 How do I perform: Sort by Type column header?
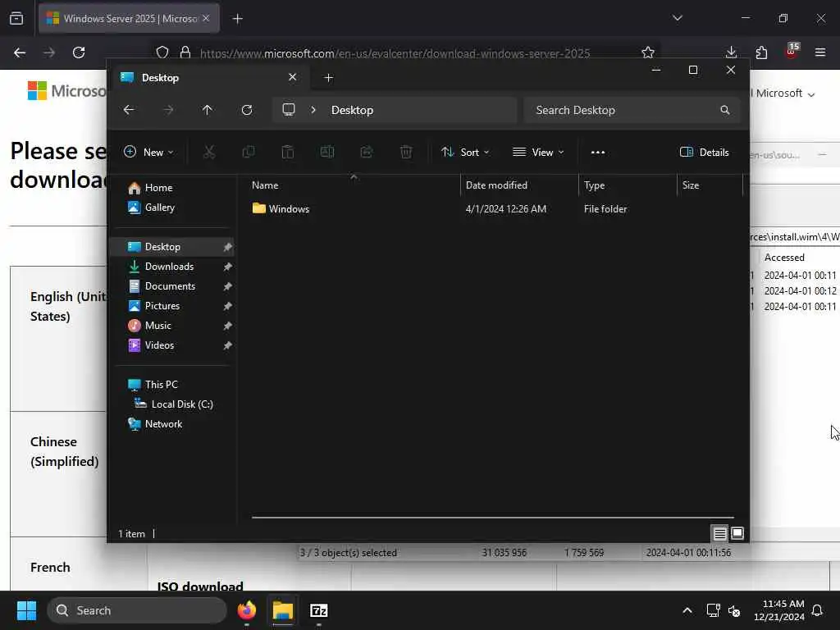pyautogui.click(x=628, y=185)
